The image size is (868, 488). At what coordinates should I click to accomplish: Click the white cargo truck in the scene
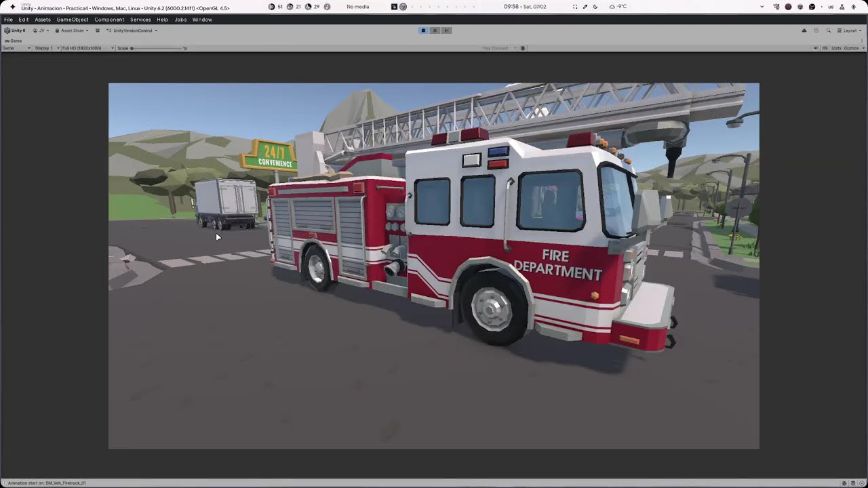point(225,203)
